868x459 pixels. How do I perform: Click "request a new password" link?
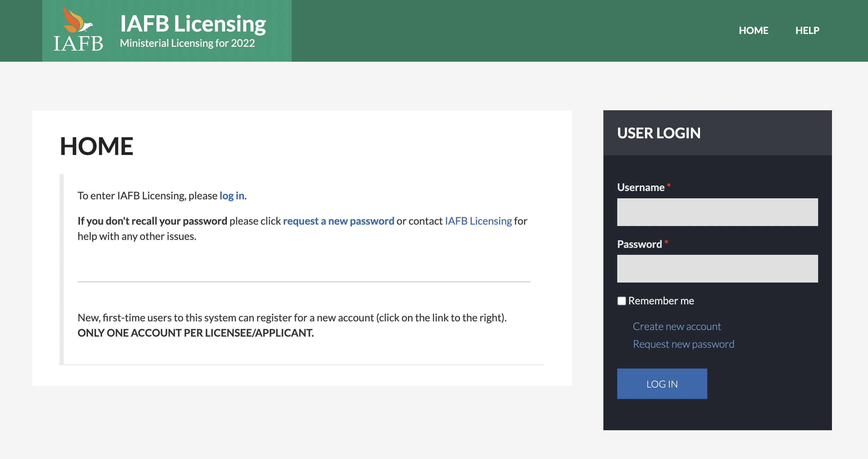click(x=338, y=221)
